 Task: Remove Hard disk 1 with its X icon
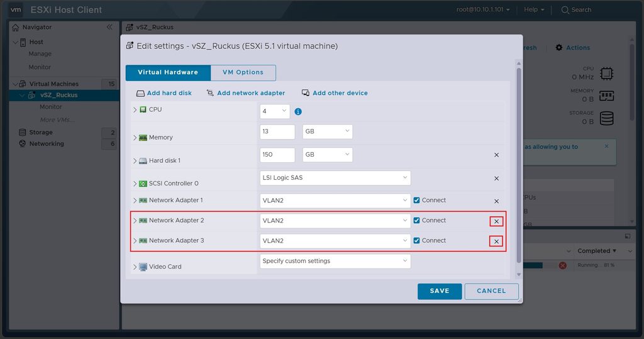click(x=496, y=155)
